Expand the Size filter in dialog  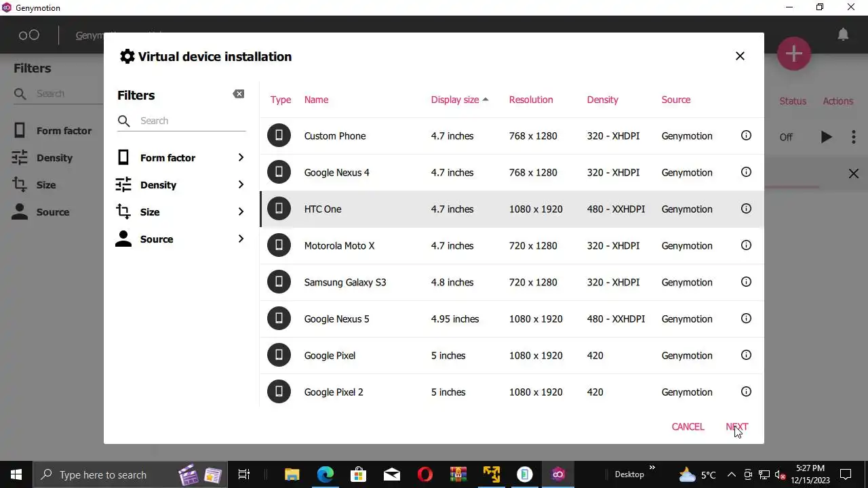coord(182,212)
